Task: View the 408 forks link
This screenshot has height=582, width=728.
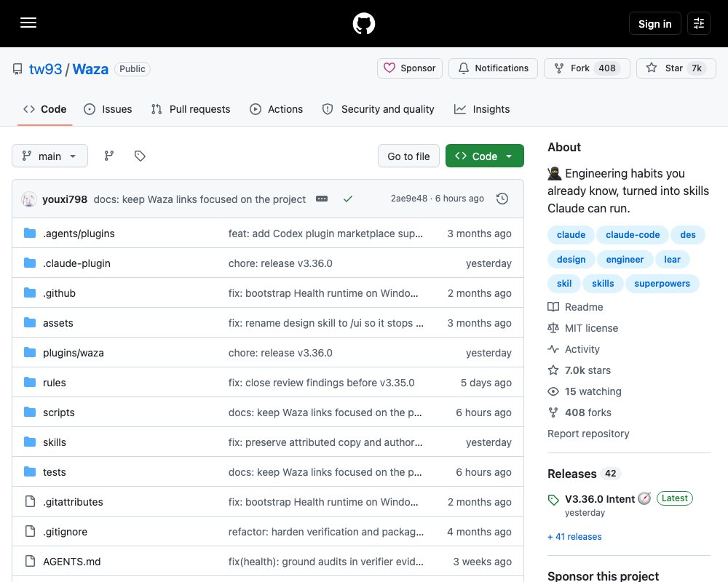Action: pyautogui.click(x=579, y=412)
